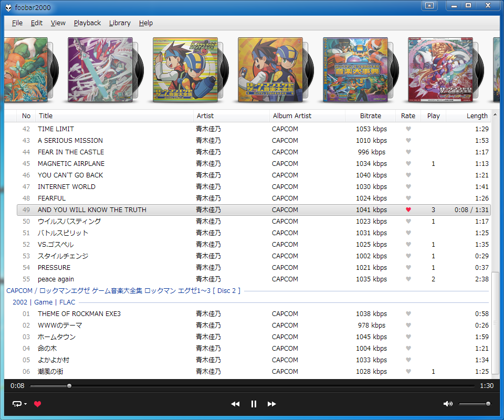The image size is (504, 420).
Task: Toggle heart rating for A SERIOUS MISSION
Action: (x=408, y=140)
